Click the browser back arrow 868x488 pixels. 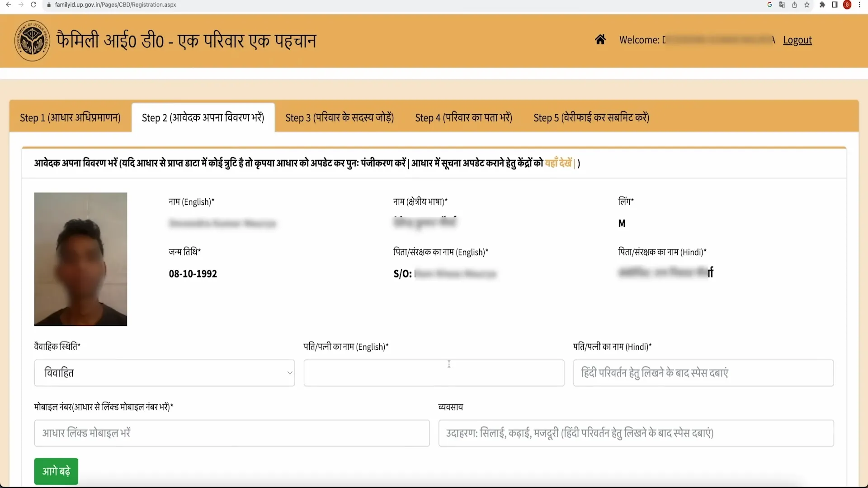click(8, 5)
